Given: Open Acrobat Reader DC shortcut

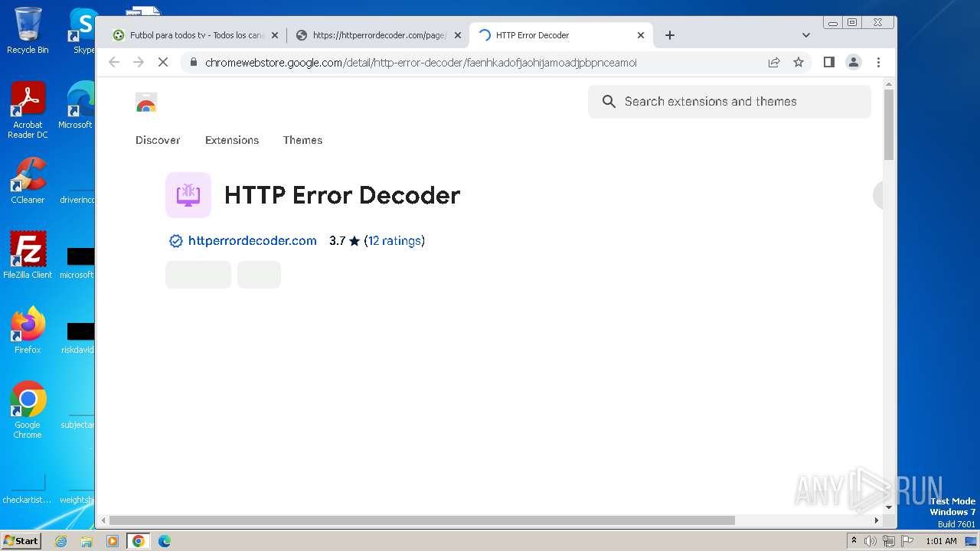Looking at the screenshot, I should coord(28,110).
